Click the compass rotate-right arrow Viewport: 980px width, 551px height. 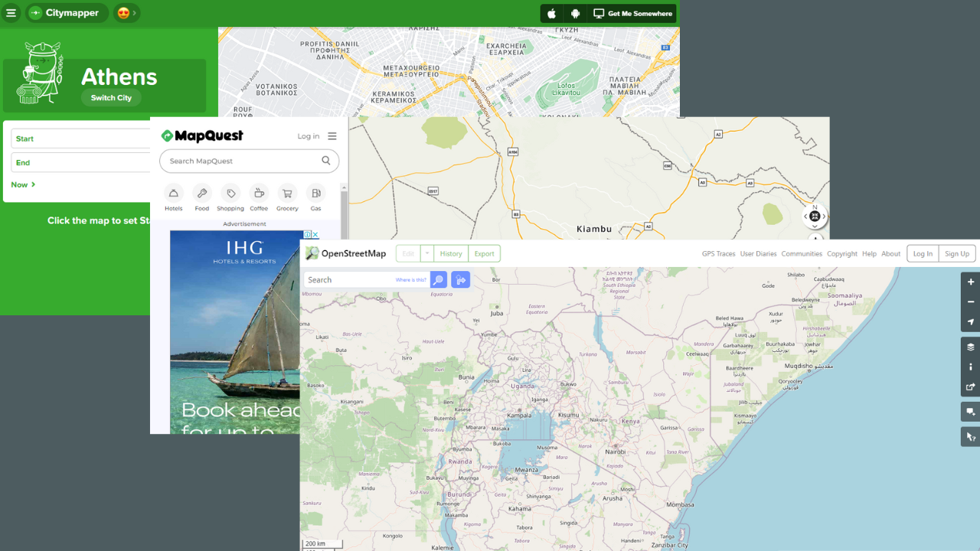tap(824, 217)
